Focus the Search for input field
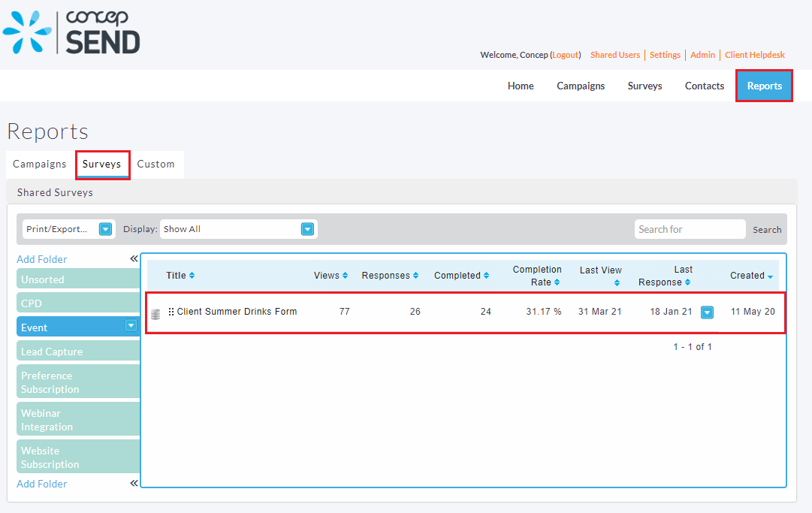 coord(690,229)
